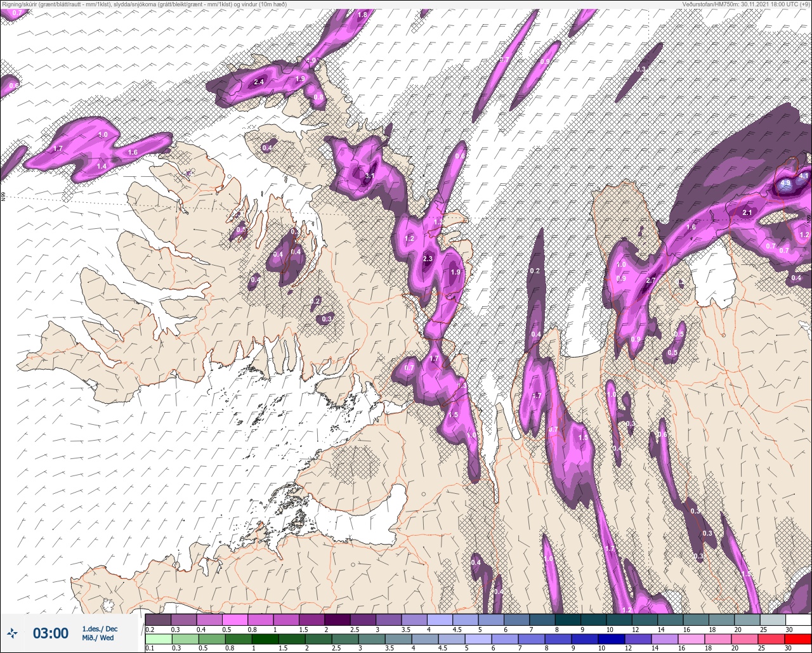Click the 1.8 precipitation value on the map

point(363,15)
